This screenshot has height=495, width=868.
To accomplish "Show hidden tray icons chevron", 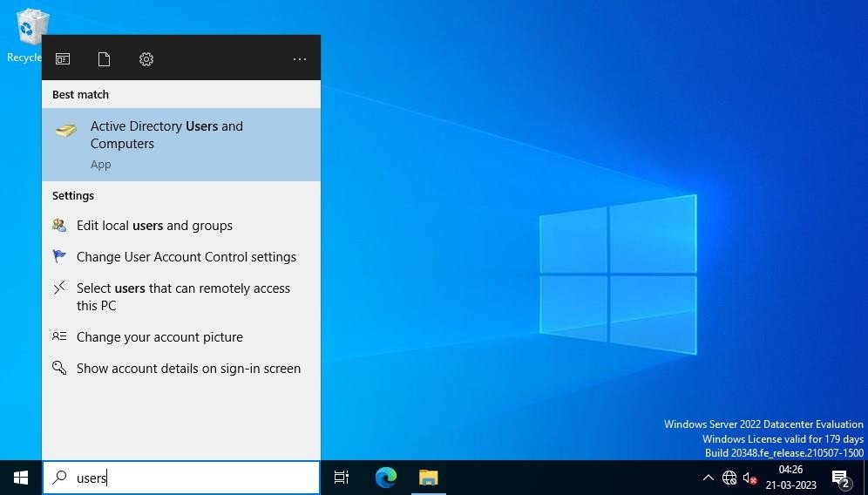I will 708,478.
